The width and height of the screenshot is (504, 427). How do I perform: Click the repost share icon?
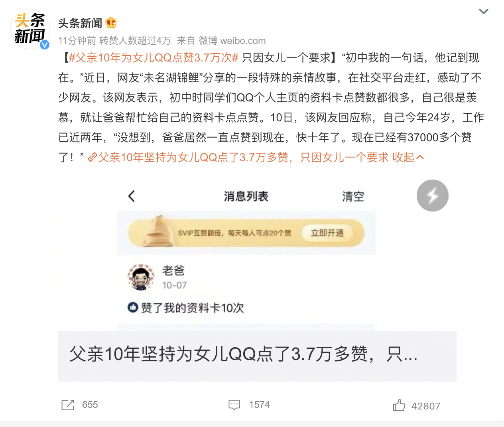tap(68, 405)
